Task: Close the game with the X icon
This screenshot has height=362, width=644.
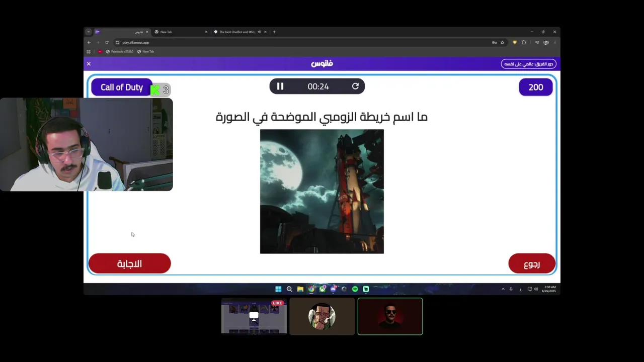Action: point(89,64)
